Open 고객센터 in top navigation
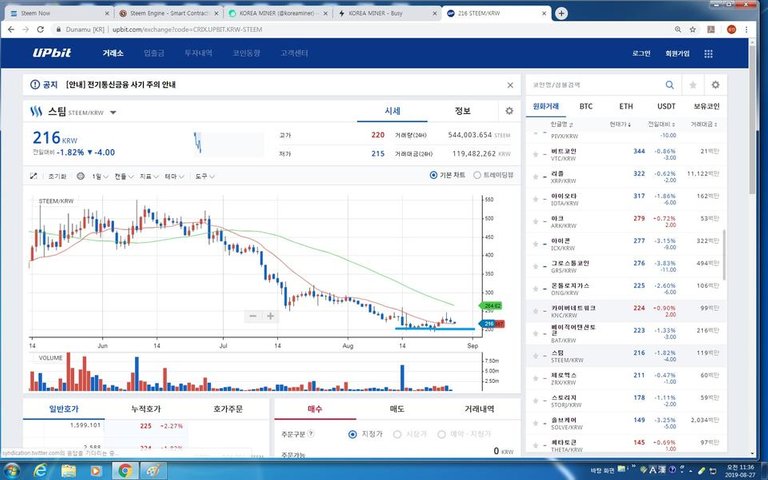 tap(294, 53)
